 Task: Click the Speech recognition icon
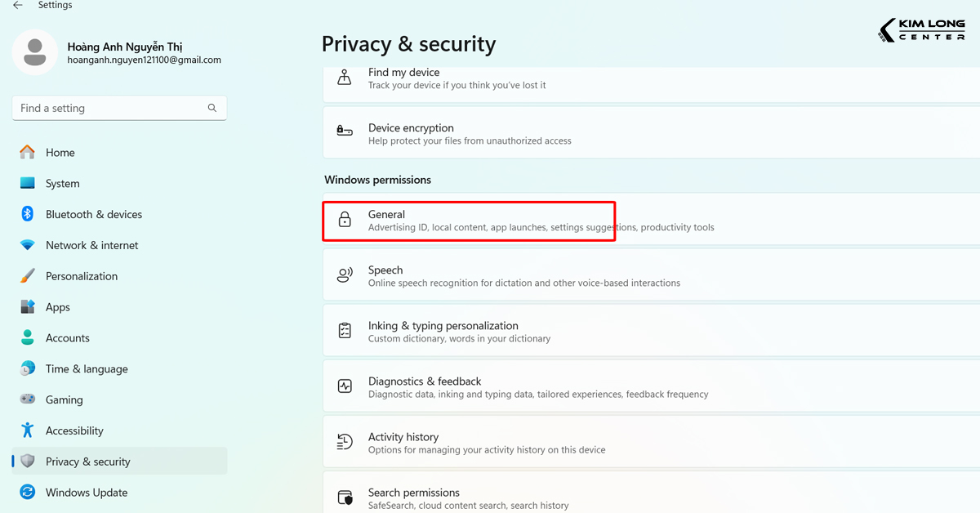(345, 276)
